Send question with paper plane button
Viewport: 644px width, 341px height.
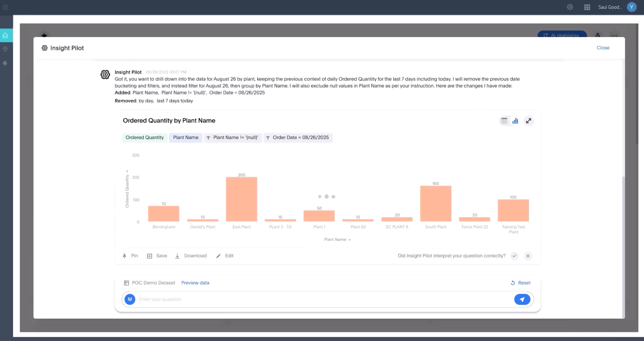click(522, 299)
